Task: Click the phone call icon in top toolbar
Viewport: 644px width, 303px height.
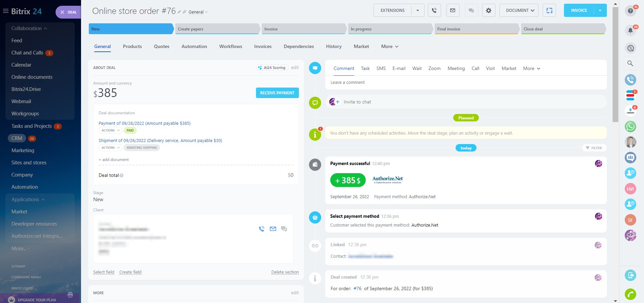Action: point(434,10)
